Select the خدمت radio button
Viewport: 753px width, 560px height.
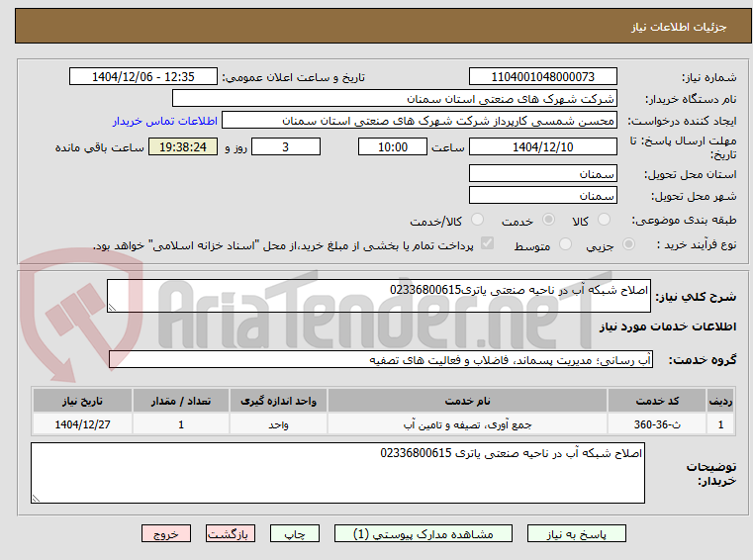pos(548,220)
